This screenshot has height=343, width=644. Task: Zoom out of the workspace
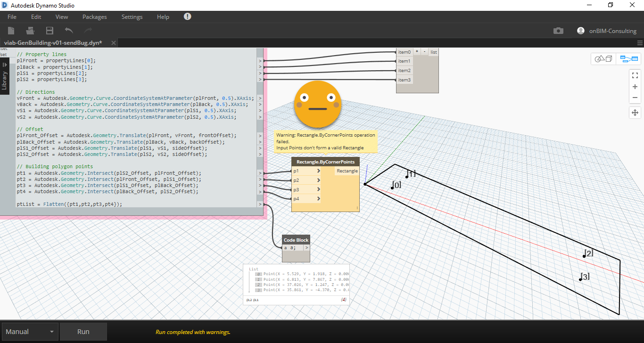pos(635,98)
